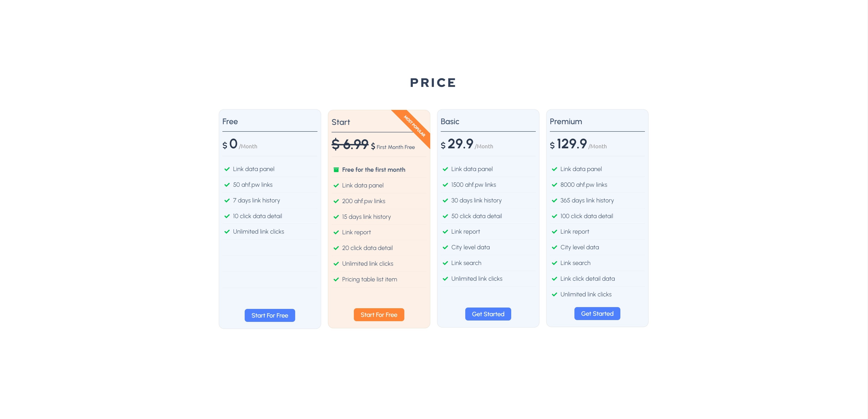Click checkmark next to 200 ahf.pw links
The height and width of the screenshot is (419, 868).
(x=336, y=201)
